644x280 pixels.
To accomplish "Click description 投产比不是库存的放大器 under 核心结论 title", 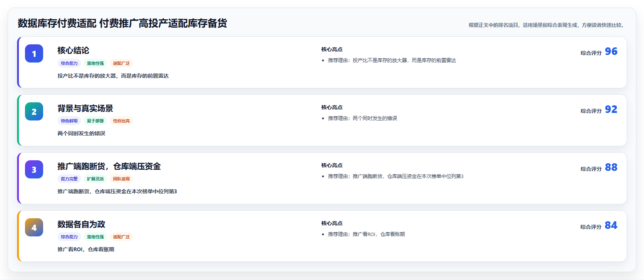I will pos(113,76).
